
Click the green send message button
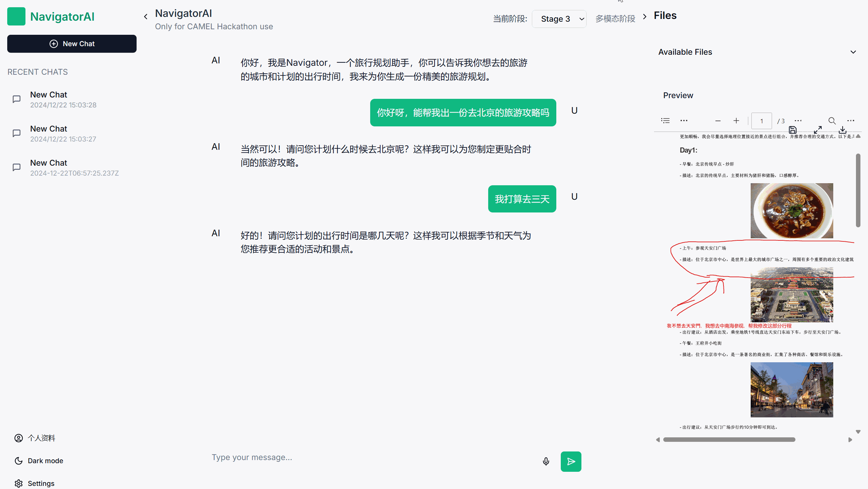coord(571,461)
